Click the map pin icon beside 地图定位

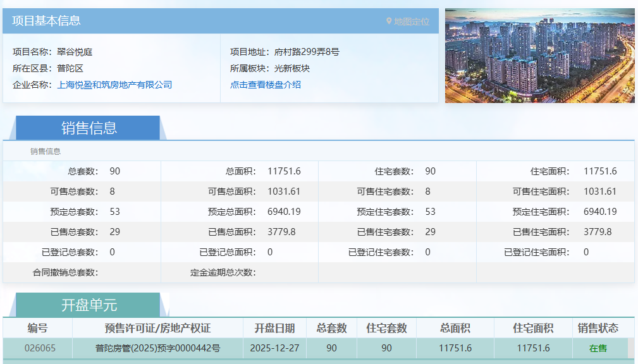click(389, 21)
